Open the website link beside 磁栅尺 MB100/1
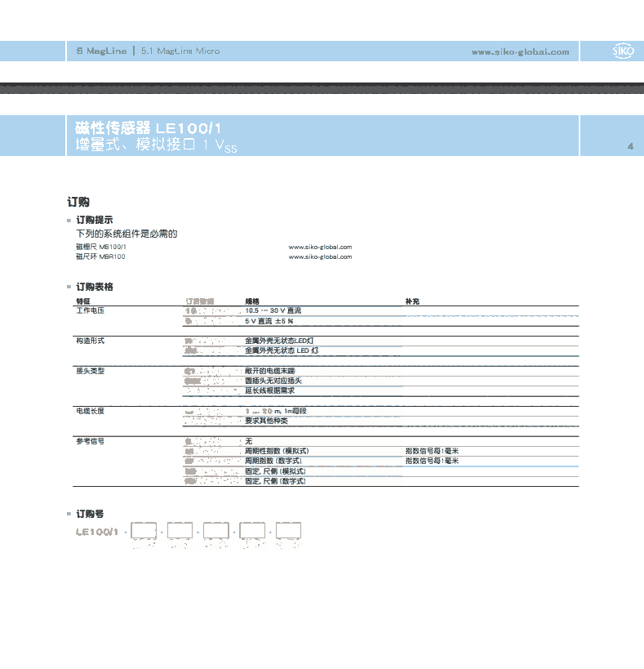This screenshot has width=644, height=669. point(320,247)
